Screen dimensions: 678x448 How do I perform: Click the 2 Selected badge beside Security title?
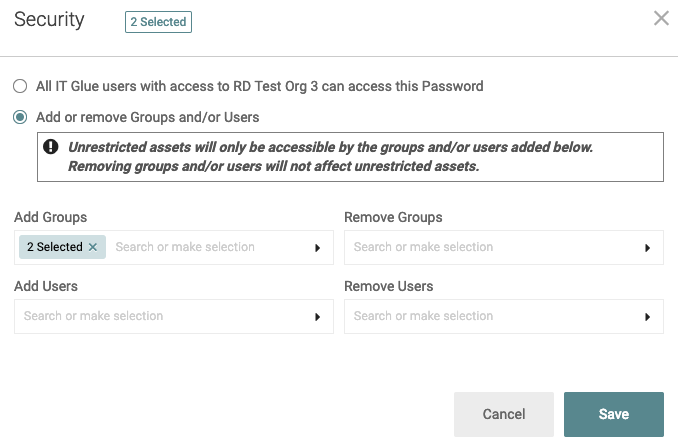(x=157, y=21)
